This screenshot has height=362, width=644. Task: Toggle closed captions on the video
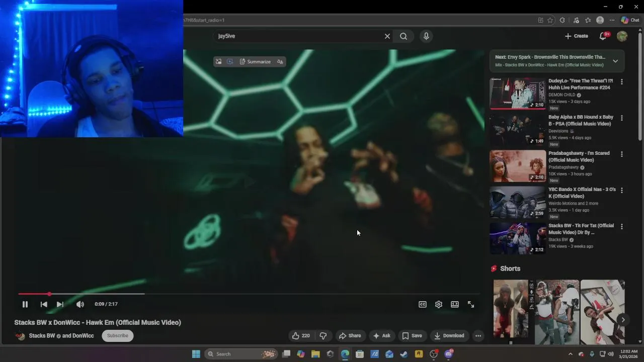[x=423, y=304]
